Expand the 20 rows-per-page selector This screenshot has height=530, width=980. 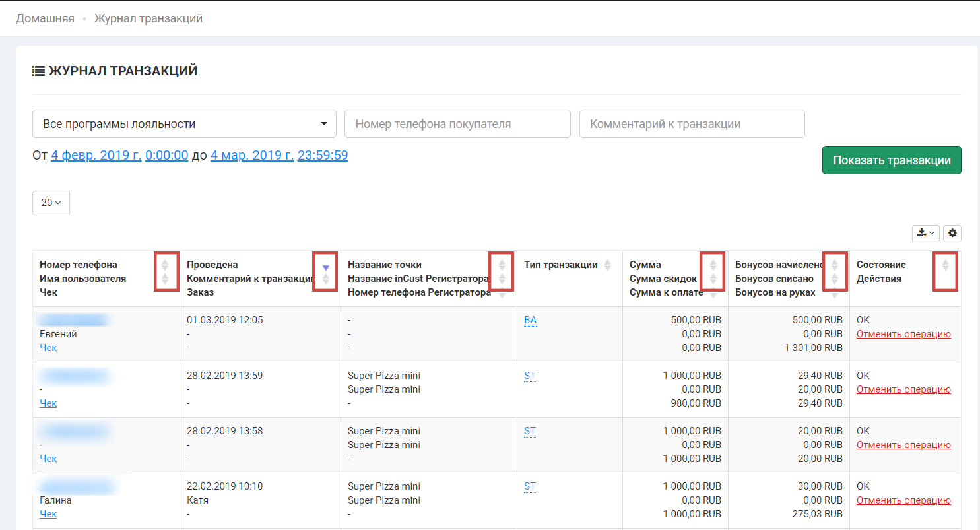pyautogui.click(x=51, y=203)
